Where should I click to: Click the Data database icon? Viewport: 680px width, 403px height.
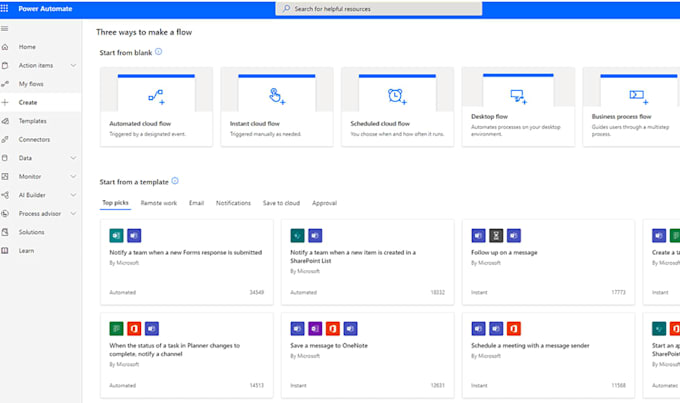[x=5, y=158]
